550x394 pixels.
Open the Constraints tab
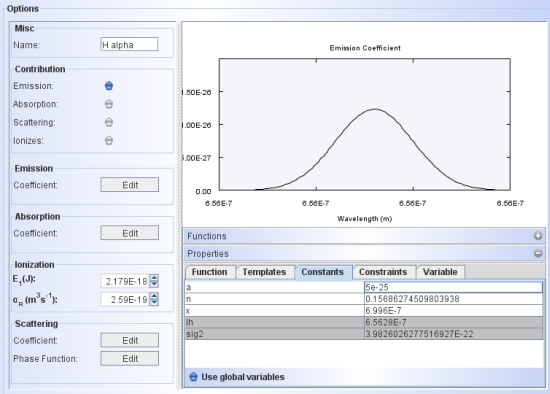[x=383, y=272]
